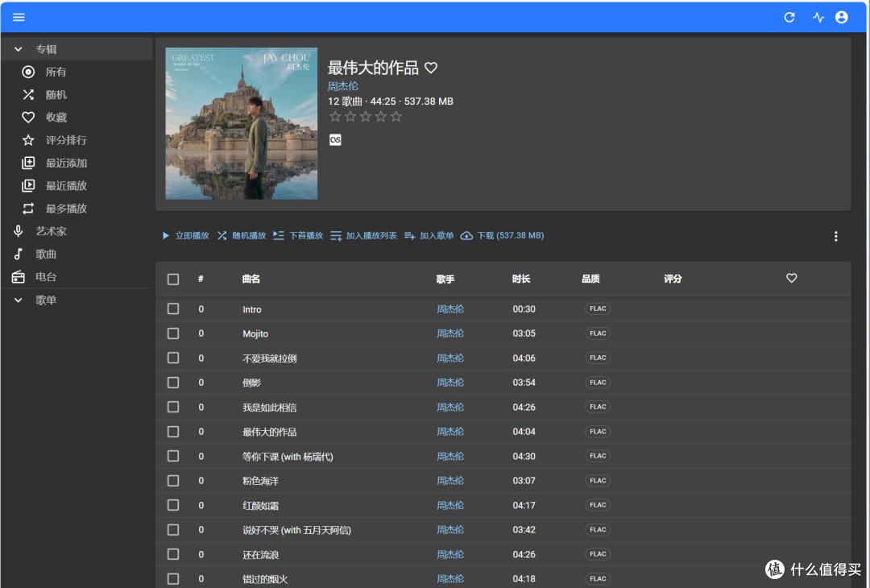Check the Intro track checkbox
The height and width of the screenshot is (588, 870).
[x=173, y=308]
